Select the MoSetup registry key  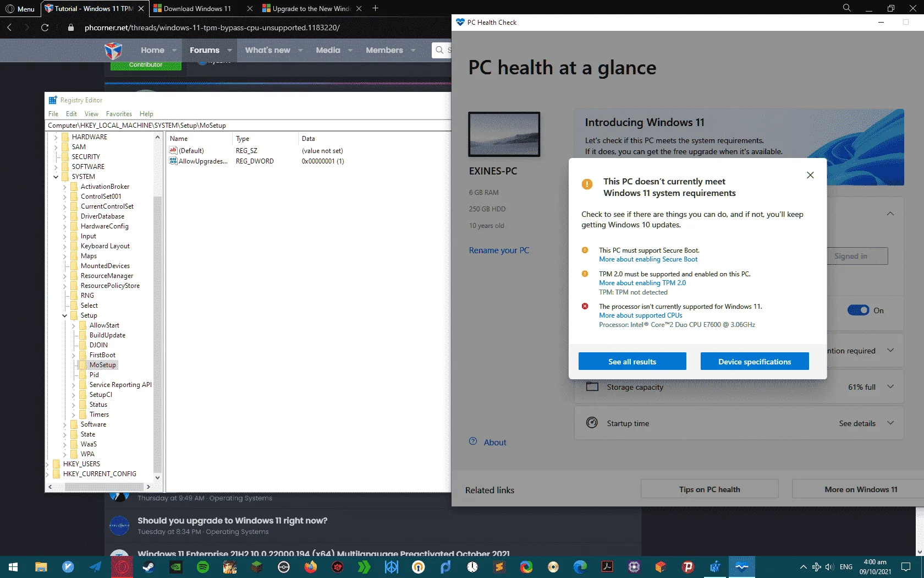click(x=103, y=365)
